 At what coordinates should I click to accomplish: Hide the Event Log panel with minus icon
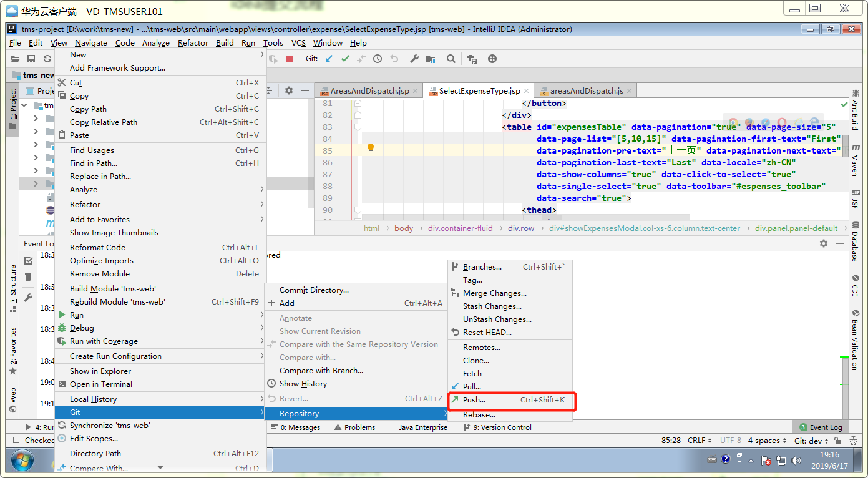pyautogui.click(x=840, y=243)
